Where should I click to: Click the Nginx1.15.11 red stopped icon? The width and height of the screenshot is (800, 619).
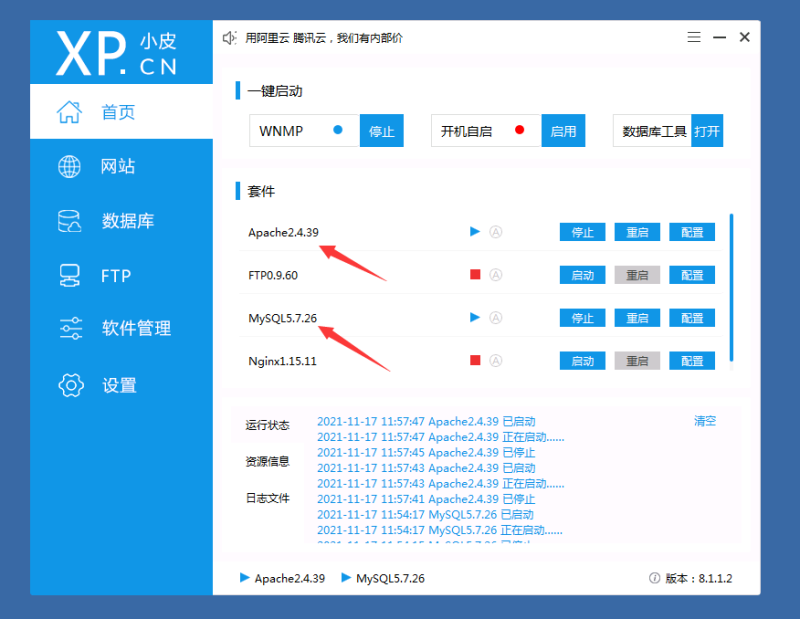pyautogui.click(x=476, y=360)
